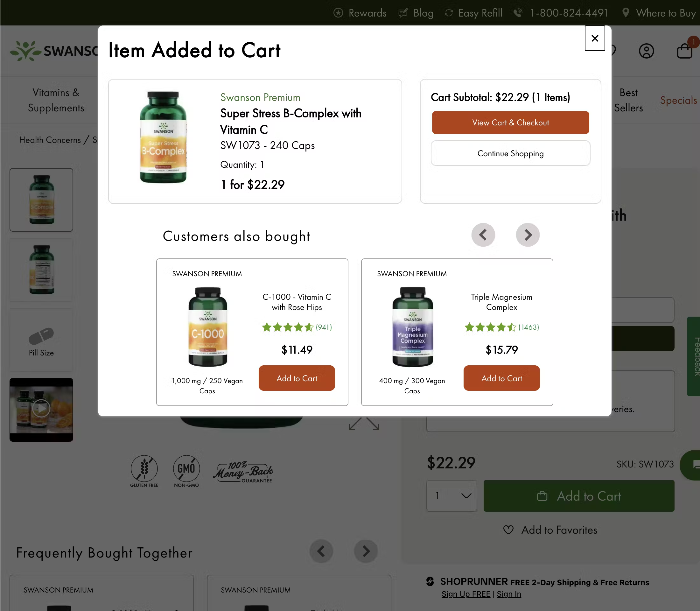Click next arrow in Customers also bought carousel
This screenshot has width=700, height=611.
528,235
